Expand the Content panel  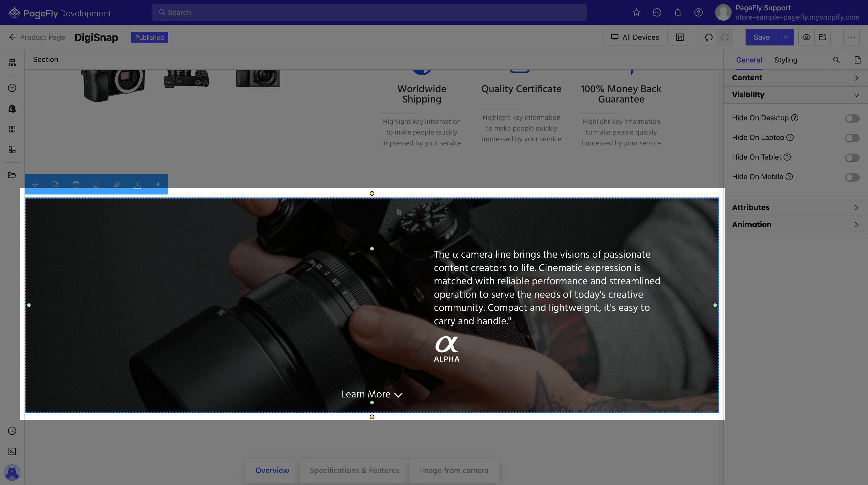point(796,78)
